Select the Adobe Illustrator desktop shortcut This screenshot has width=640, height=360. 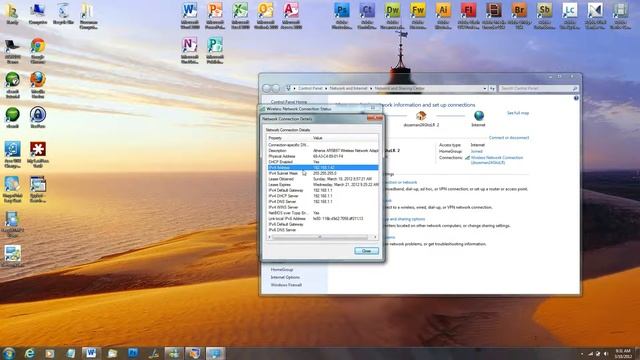point(443,16)
